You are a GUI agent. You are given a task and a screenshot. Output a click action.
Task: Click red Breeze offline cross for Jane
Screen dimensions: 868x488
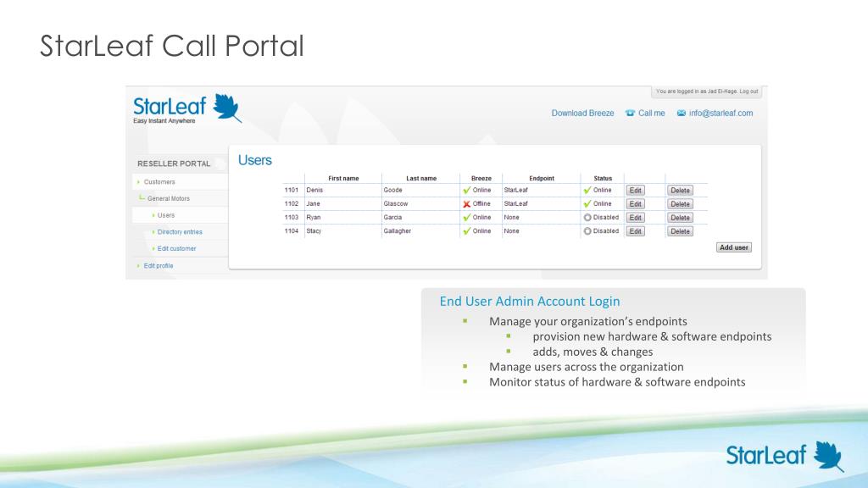[467, 203]
